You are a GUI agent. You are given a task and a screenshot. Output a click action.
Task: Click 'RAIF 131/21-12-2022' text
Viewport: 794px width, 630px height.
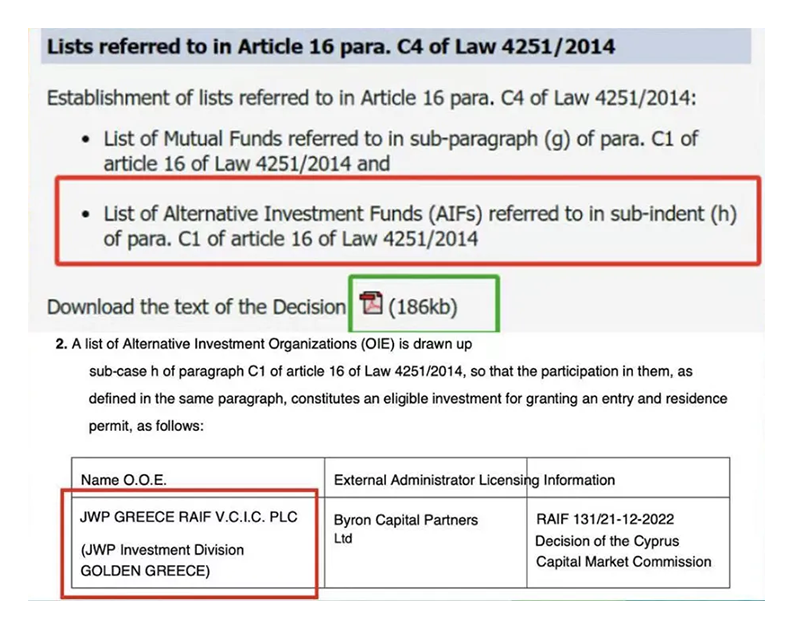point(605,519)
